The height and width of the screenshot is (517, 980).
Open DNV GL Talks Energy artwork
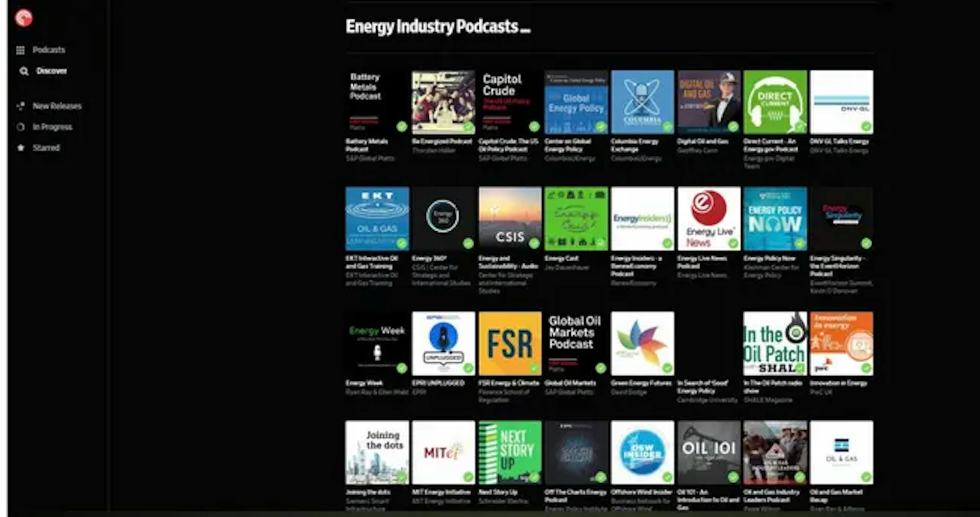point(841,102)
